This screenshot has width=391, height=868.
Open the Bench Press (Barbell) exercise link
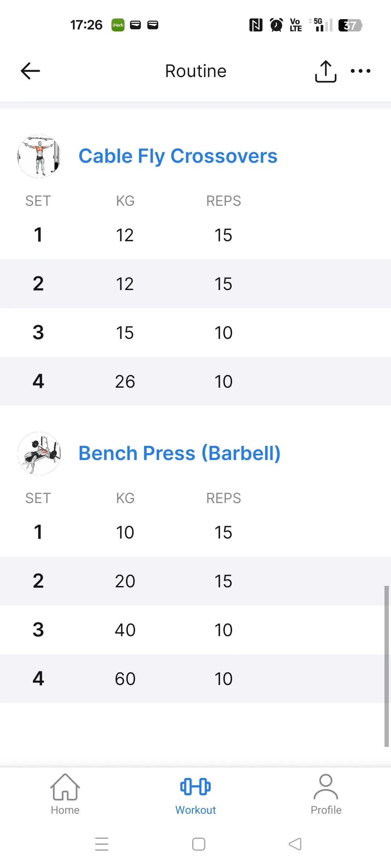pyautogui.click(x=179, y=454)
